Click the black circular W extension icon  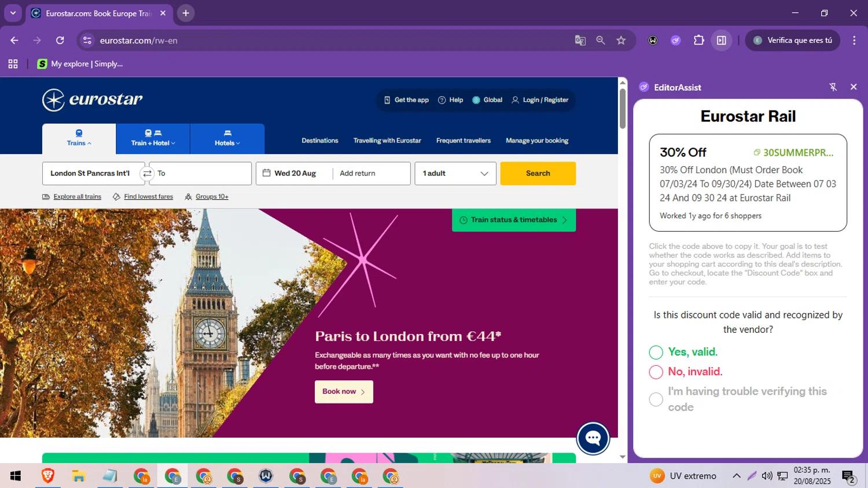(x=653, y=41)
